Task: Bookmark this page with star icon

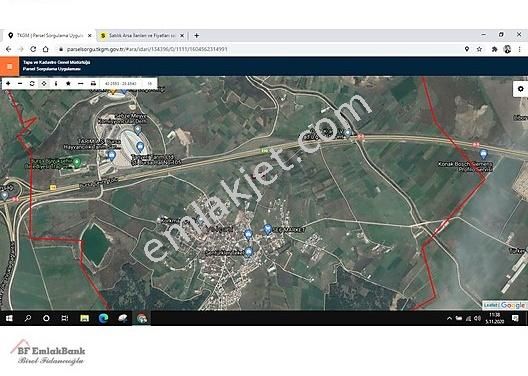Action: pos(479,49)
